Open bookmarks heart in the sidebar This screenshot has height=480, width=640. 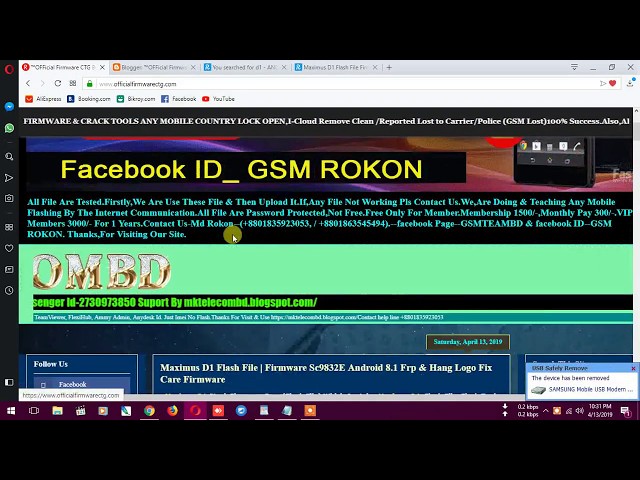tap(9, 248)
